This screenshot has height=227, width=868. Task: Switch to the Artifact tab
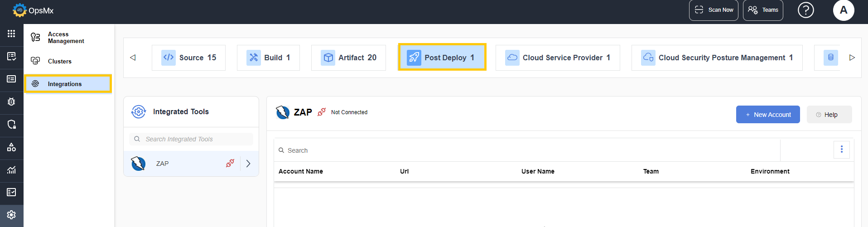[x=348, y=58]
